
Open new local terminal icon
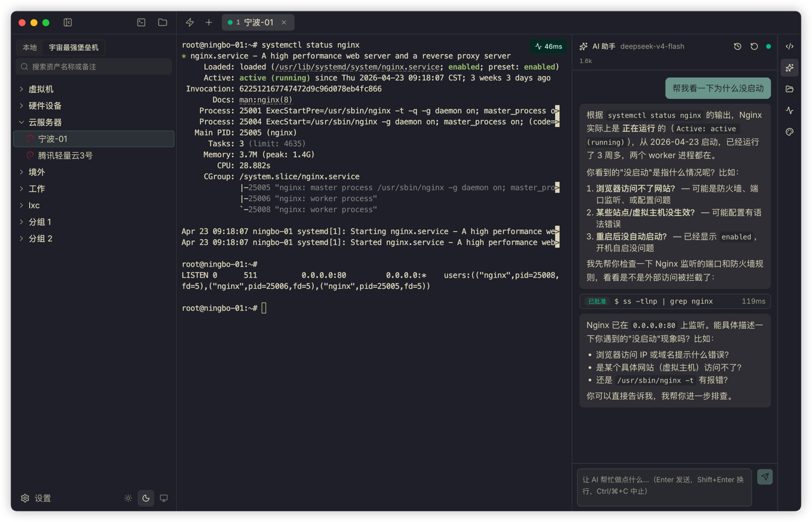(141, 23)
